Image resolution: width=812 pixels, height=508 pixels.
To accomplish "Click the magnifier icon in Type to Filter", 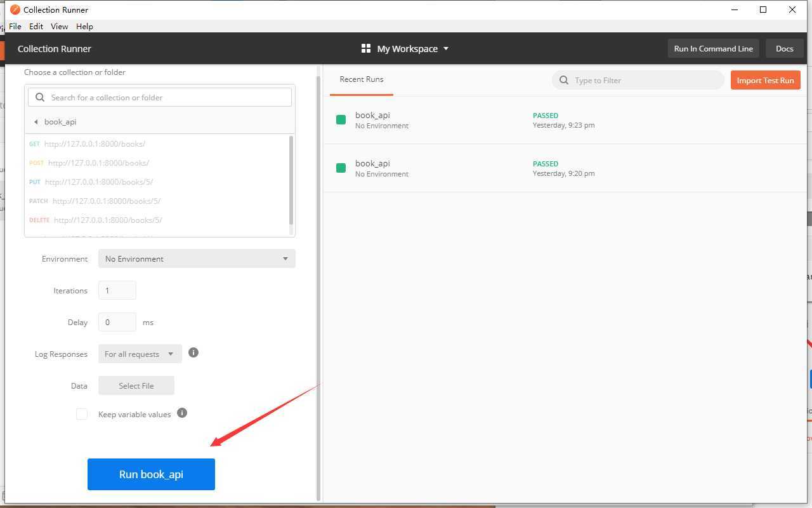I will (564, 80).
